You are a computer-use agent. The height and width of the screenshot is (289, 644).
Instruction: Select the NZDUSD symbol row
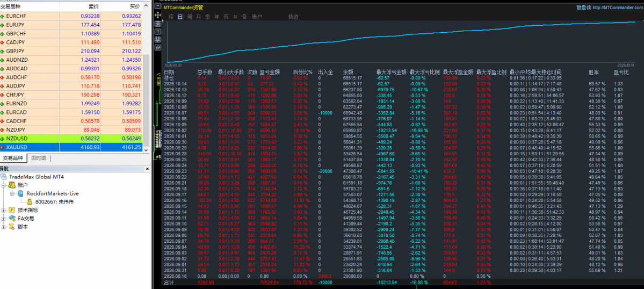71,139
